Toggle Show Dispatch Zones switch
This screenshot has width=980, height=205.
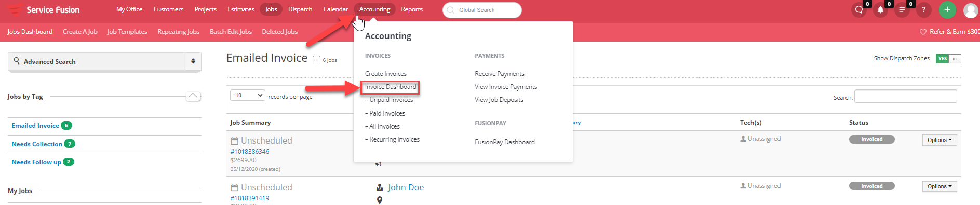pyautogui.click(x=948, y=59)
